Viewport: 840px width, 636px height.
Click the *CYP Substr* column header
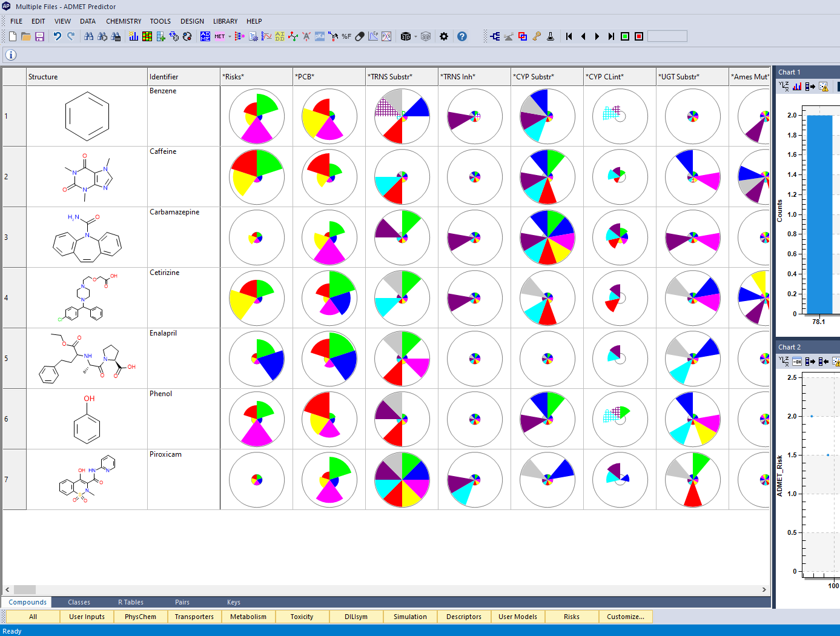[547, 77]
